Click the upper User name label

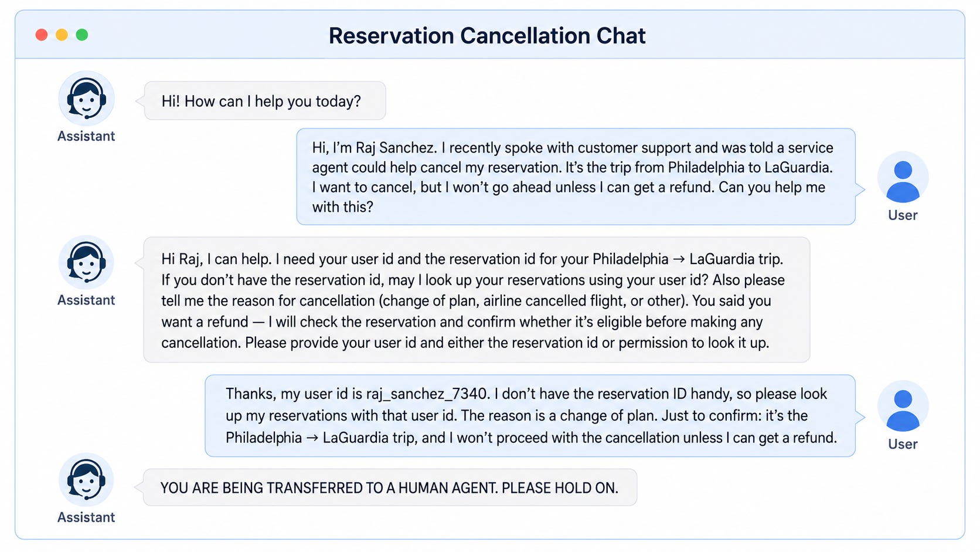pyautogui.click(x=903, y=215)
